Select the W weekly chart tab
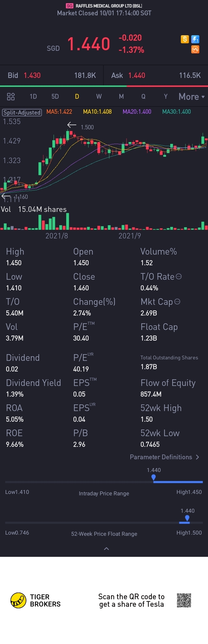 coord(99,96)
